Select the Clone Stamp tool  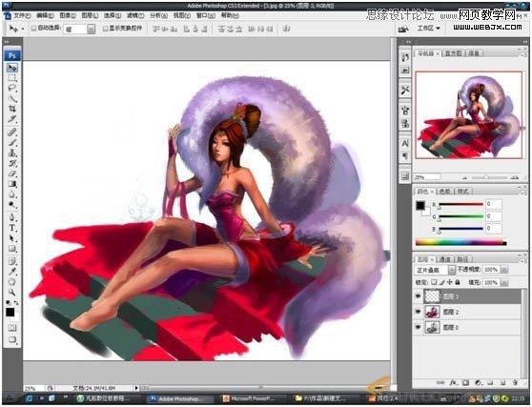click(x=12, y=153)
